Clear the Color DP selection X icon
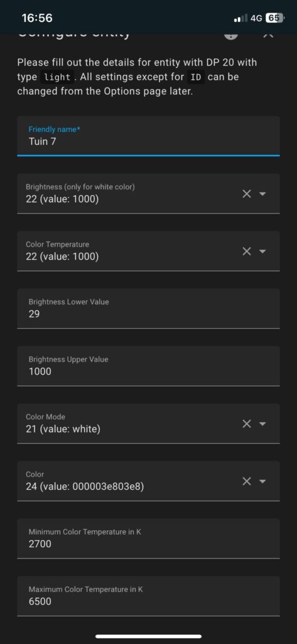This screenshot has height=644, width=297. 247,481
